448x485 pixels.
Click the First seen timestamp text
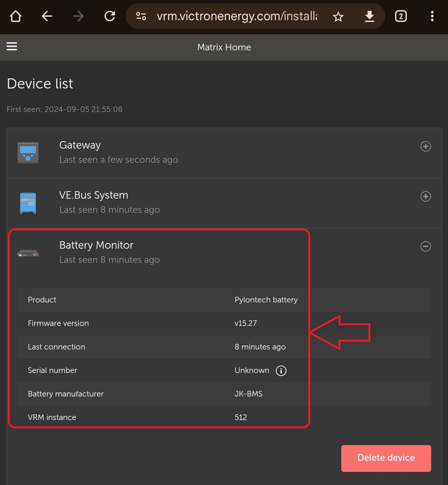(65, 109)
